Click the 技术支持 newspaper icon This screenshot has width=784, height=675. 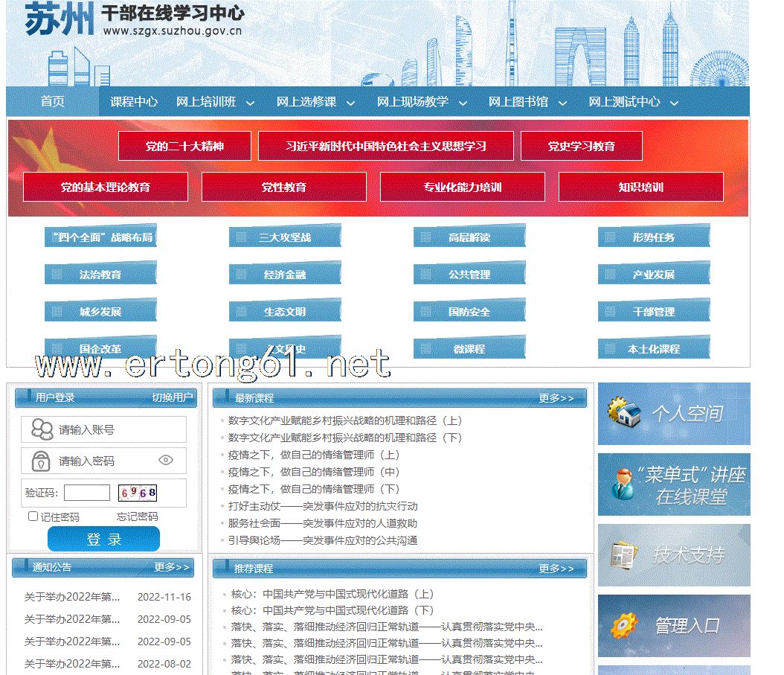pyautogui.click(x=623, y=555)
